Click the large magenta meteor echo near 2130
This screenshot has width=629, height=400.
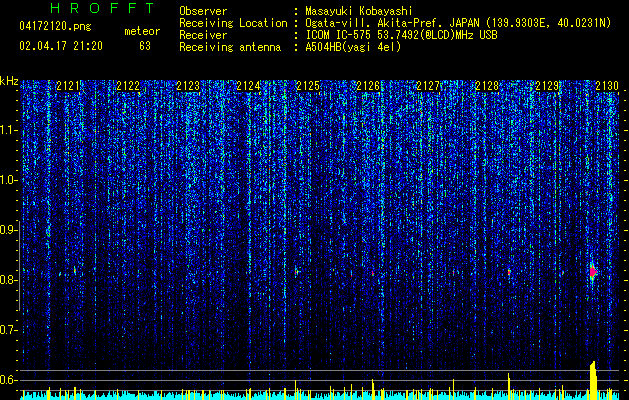[x=593, y=272]
